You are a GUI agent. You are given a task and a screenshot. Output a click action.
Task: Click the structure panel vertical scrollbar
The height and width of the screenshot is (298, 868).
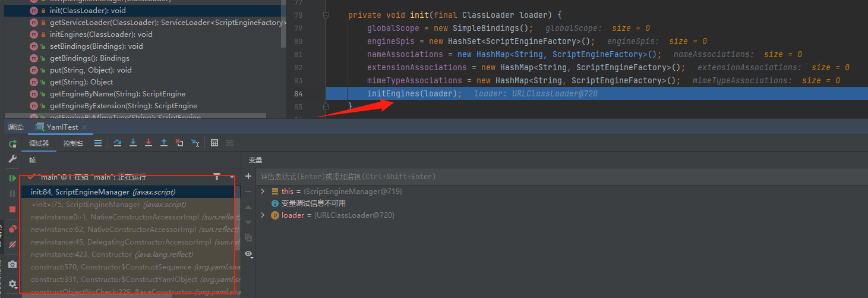[283, 24]
